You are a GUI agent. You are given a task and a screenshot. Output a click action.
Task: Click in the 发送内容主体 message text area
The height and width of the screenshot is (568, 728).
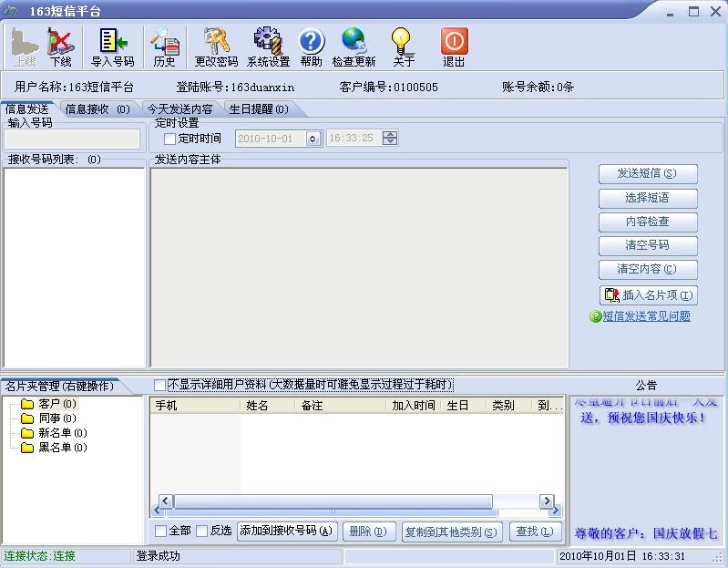359,268
